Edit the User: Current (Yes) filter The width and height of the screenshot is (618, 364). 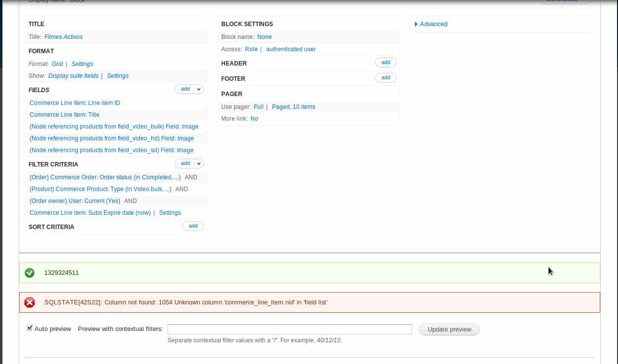[x=75, y=201]
